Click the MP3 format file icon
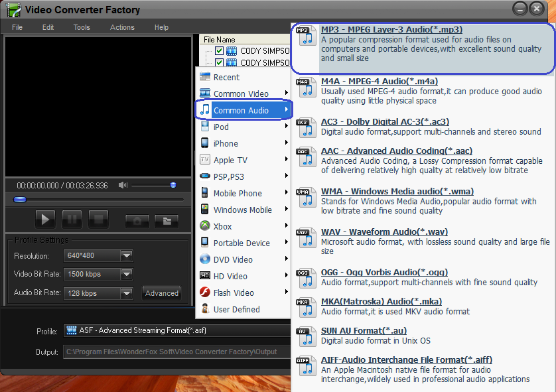This screenshot has width=556, height=392. pos(307,36)
